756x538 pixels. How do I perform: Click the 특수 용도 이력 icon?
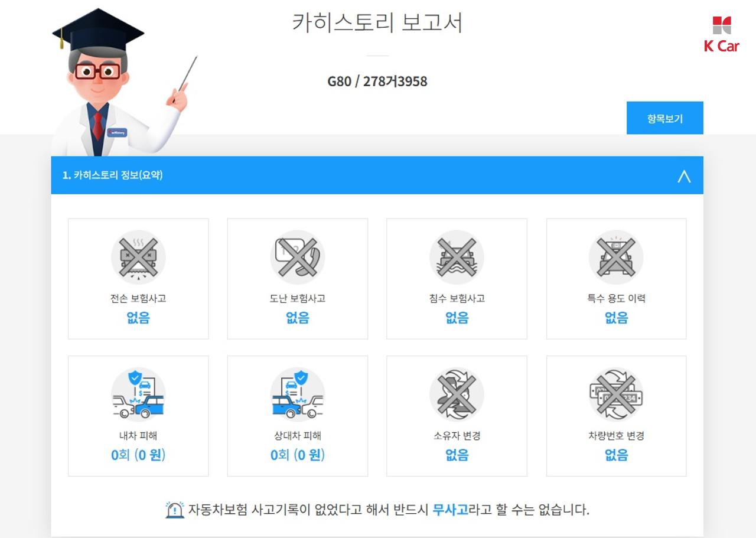click(616, 257)
